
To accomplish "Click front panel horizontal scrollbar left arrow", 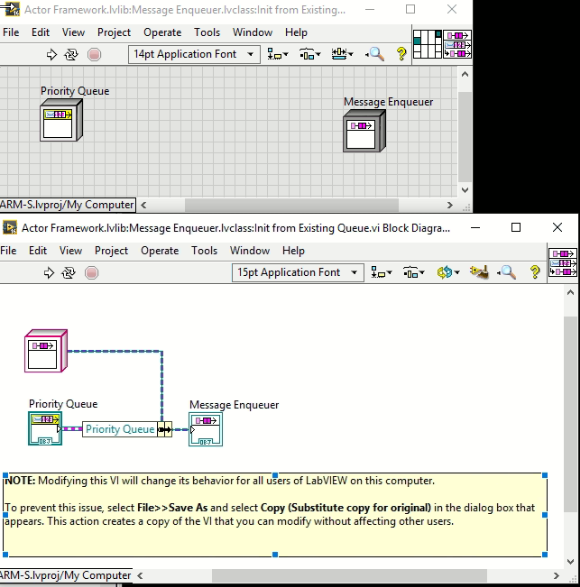I will coord(143,205).
